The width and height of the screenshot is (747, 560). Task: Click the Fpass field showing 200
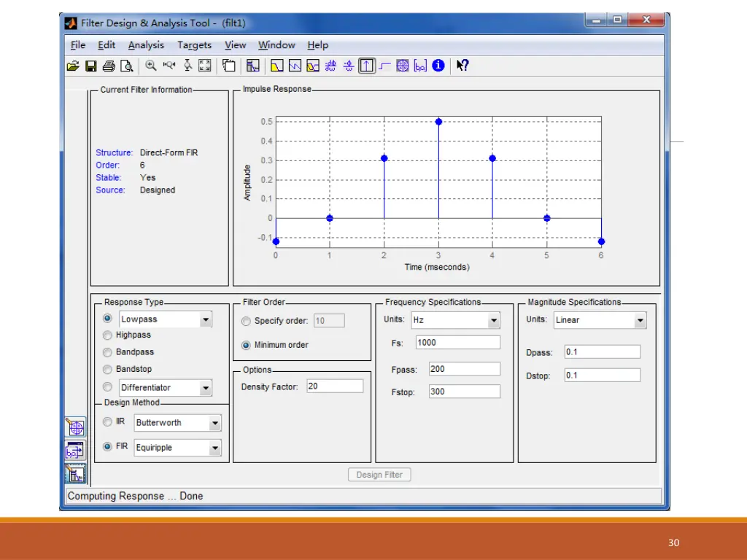(465, 369)
